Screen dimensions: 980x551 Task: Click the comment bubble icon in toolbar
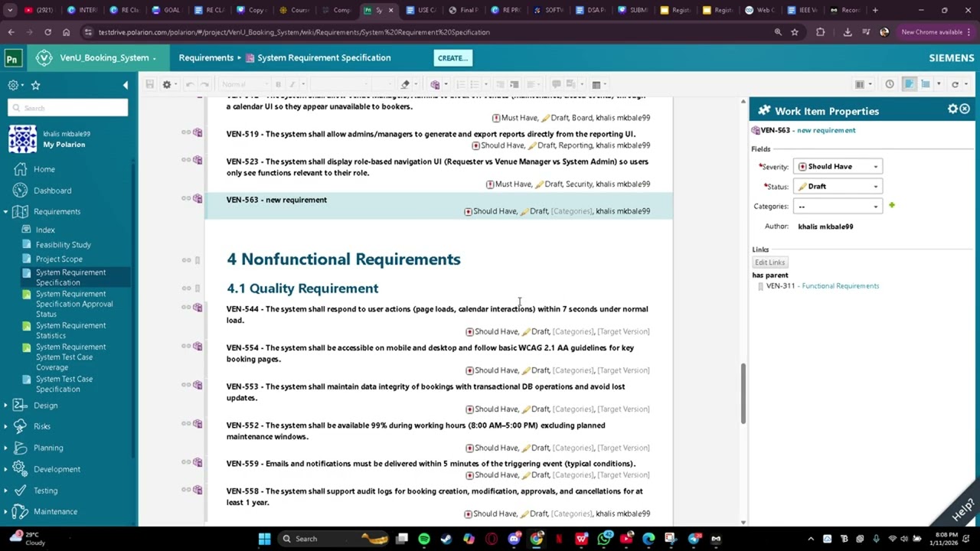pos(557,84)
